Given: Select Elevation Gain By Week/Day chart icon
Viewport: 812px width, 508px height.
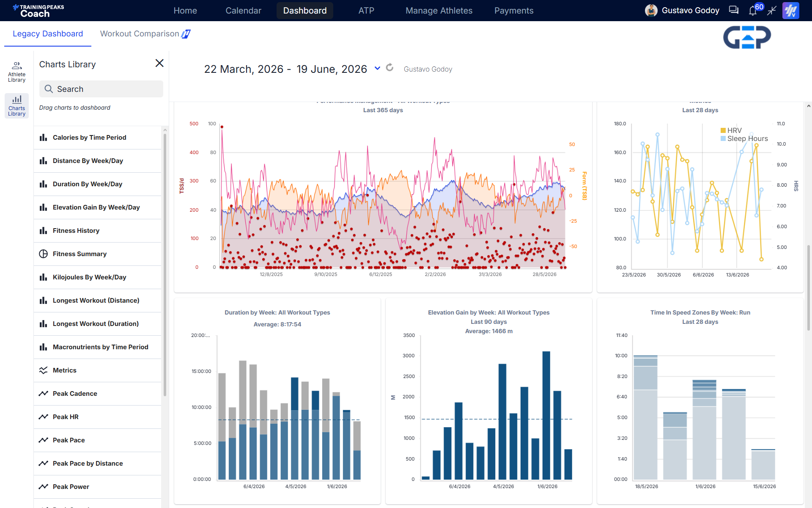Looking at the screenshot, I should tap(43, 207).
